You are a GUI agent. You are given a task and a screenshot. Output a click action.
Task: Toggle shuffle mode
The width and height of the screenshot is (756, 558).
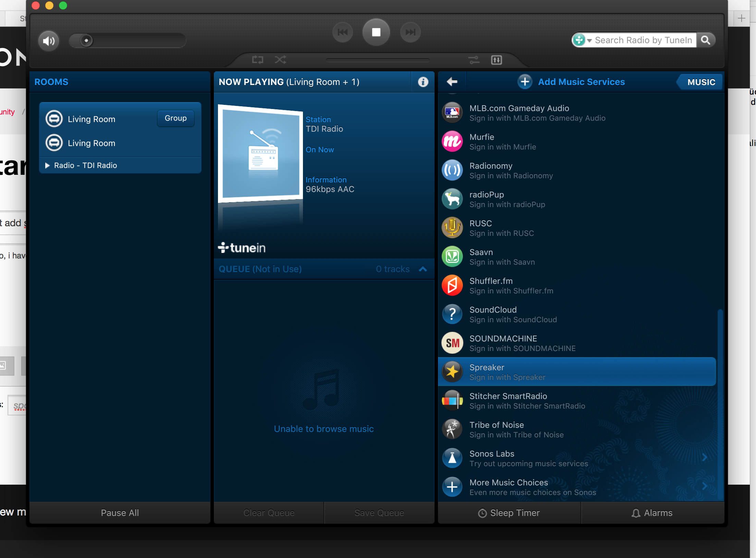point(280,60)
